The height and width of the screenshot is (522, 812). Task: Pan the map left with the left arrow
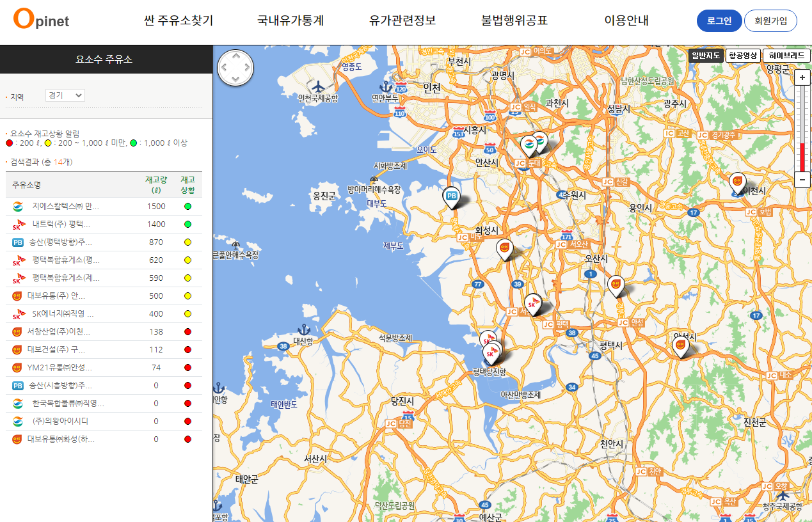[x=224, y=67]
